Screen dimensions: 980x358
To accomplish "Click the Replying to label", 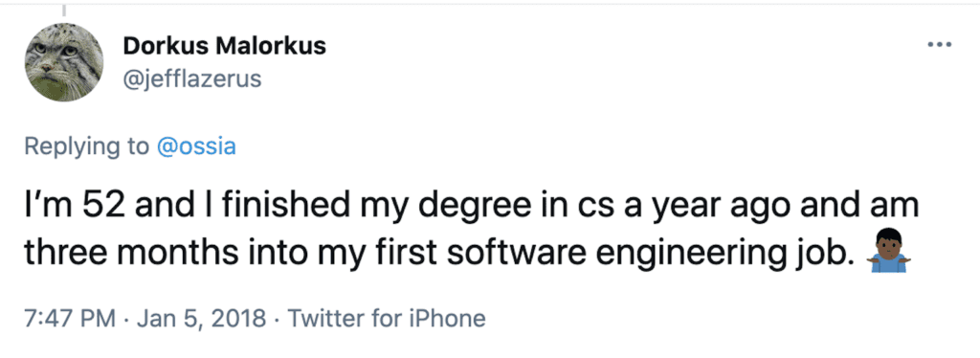I will pos(87,147).
